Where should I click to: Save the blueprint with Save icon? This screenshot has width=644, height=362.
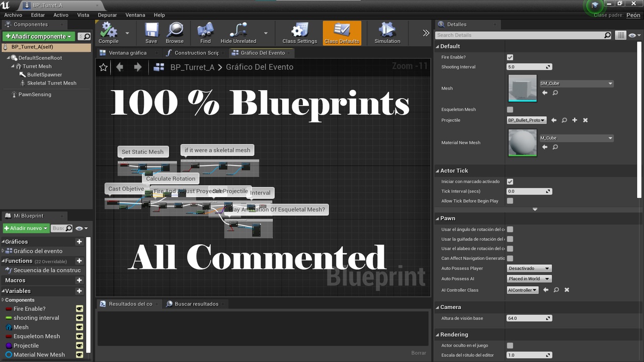[151, 33]
